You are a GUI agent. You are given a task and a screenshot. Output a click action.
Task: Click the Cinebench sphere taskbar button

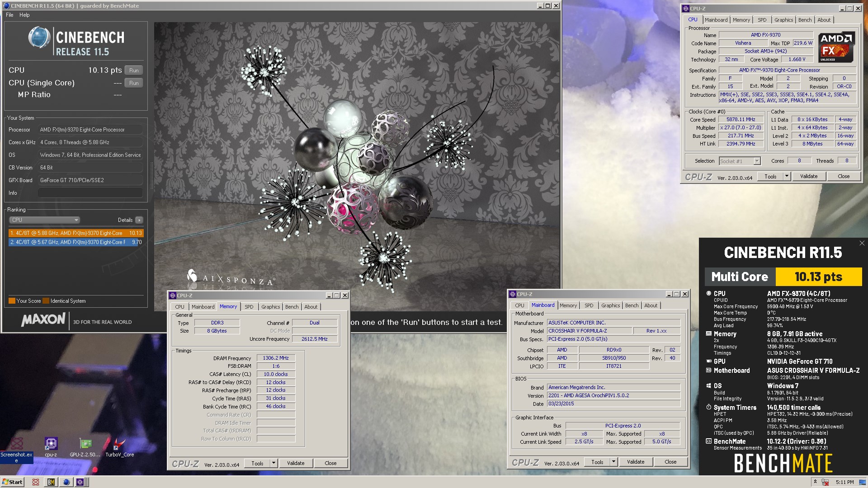[66, 482]
